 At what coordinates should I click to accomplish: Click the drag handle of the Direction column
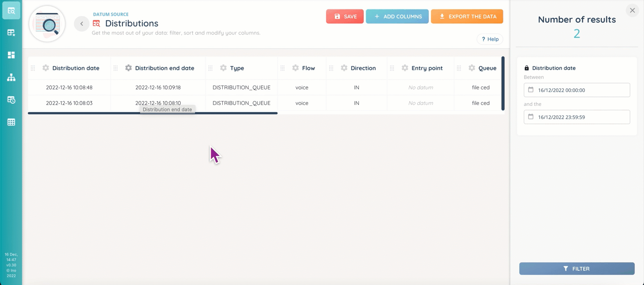pyautogui.click(x=331, y=68)
